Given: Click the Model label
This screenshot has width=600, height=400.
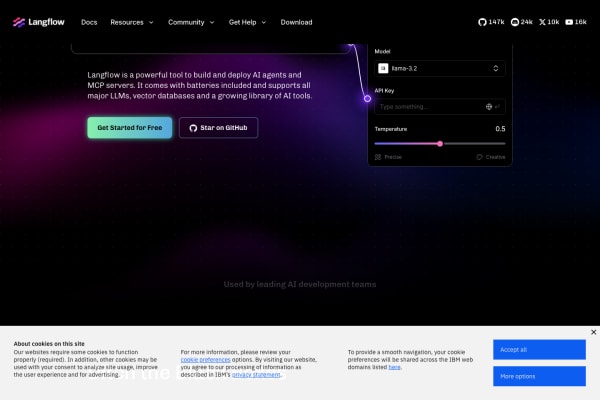Looking at the screenshot, I should tap(382, 51).
